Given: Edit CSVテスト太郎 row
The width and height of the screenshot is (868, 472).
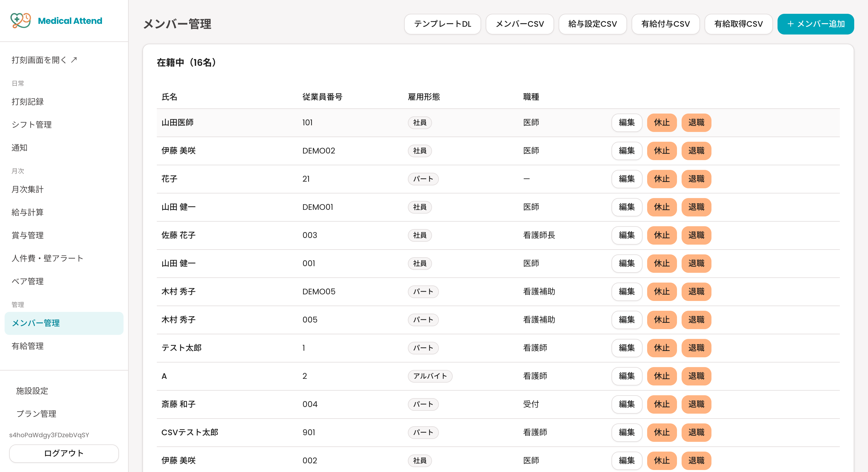Looking at the screenshot, I should [627, 432].
